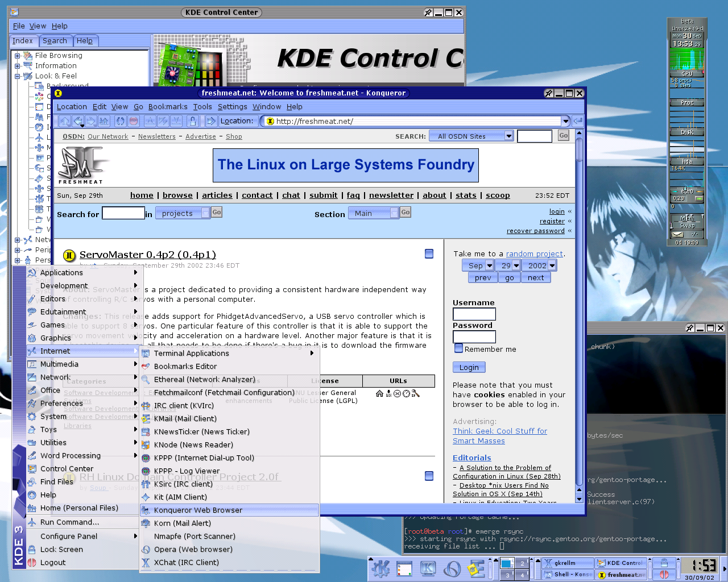The width and height of the screenshot is (728, 582).
Task: Open the day 29 dropdown
Action: 507,265
